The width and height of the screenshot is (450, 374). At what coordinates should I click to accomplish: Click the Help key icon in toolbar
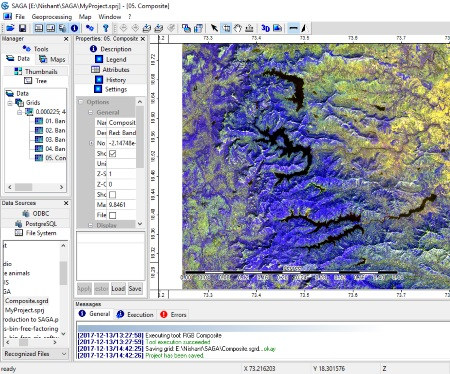(106, 28)
